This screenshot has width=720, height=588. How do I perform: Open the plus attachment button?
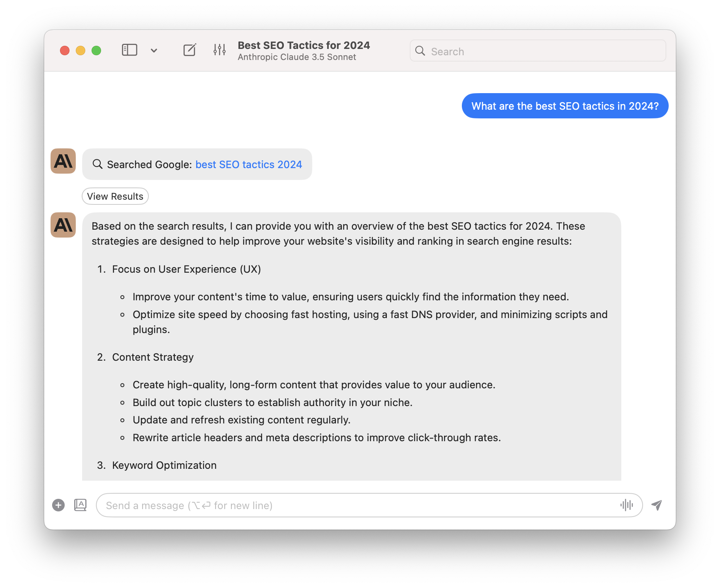point(58,505)
